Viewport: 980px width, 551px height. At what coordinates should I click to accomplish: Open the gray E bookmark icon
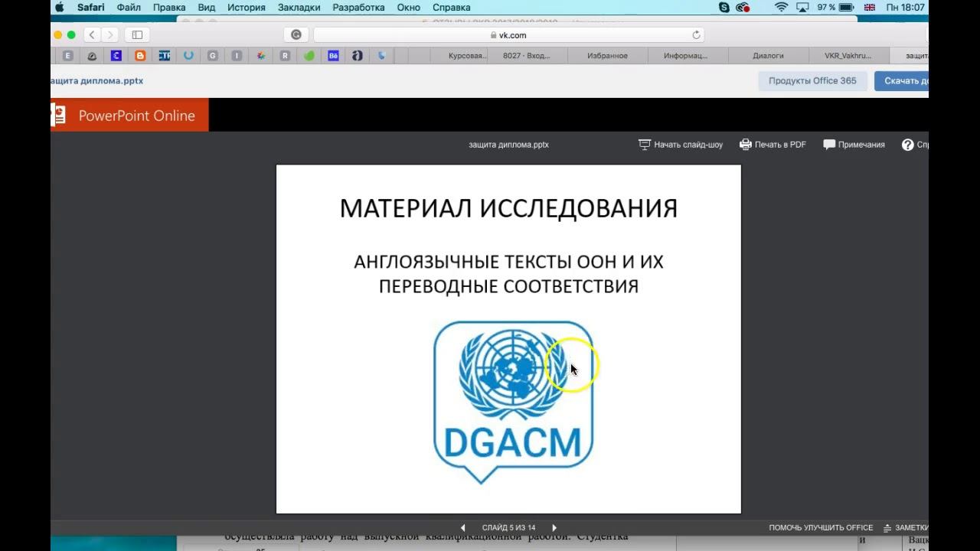point(68,55)
